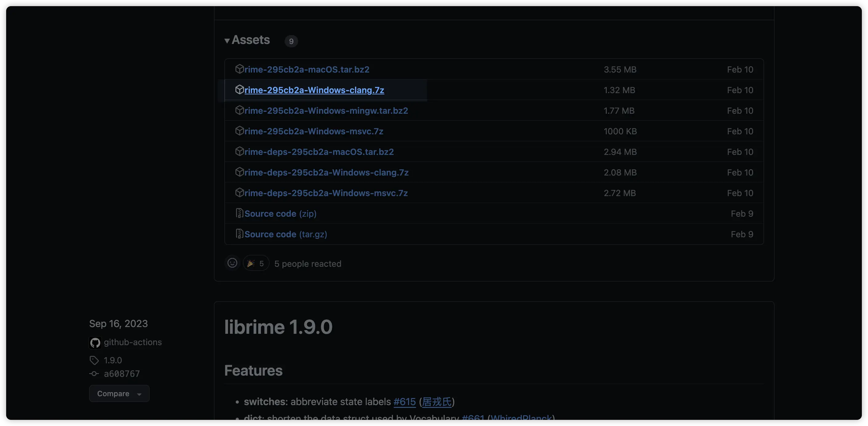Viewport: 868px width, 426px height.
Task: Open the 居戎氏 contributor link
Action: [x=437, y=402]
